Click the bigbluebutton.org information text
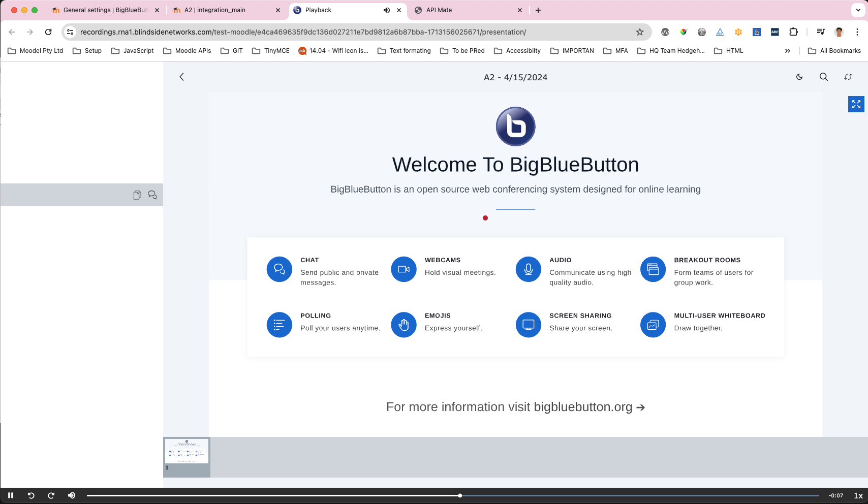The image size is (868, 504). click(x=516, y=407)
